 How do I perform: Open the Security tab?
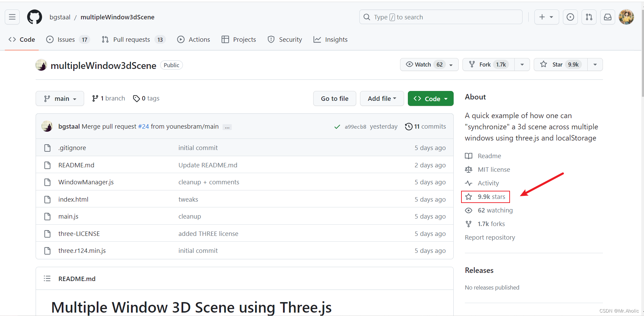[285, 39]
